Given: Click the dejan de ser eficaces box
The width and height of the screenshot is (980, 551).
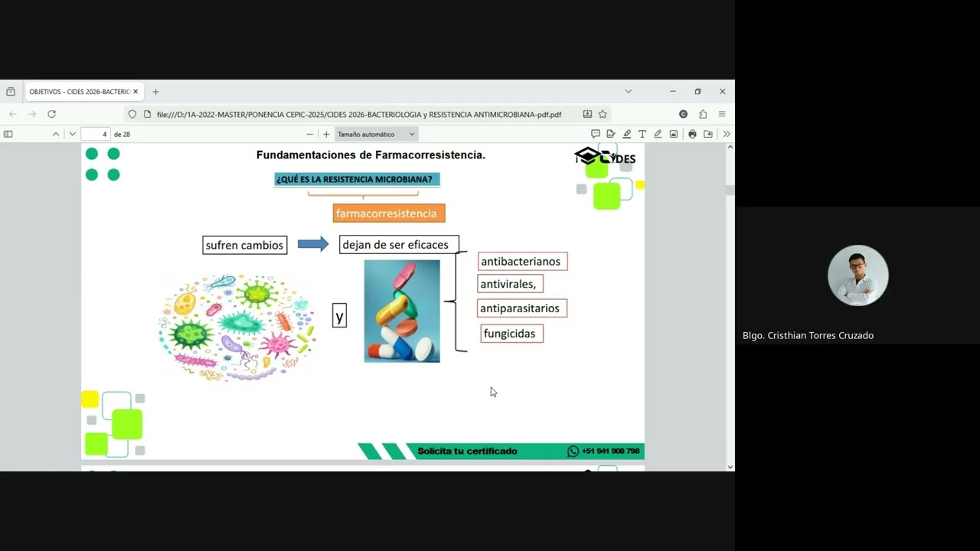Looking at the screenshot, I should (x=399, y=245).
